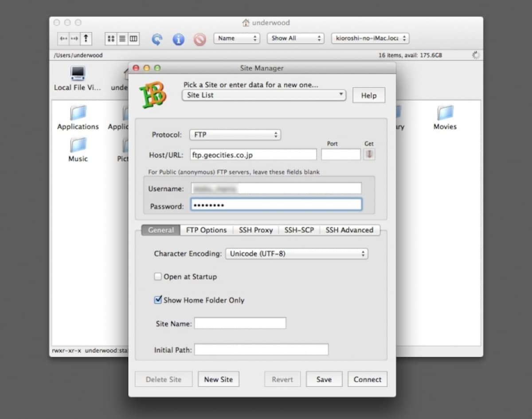Viewport: 532px width, 419px height.
Task: Click the blue refresh arrow icon
Action: (x=157, y=39)
